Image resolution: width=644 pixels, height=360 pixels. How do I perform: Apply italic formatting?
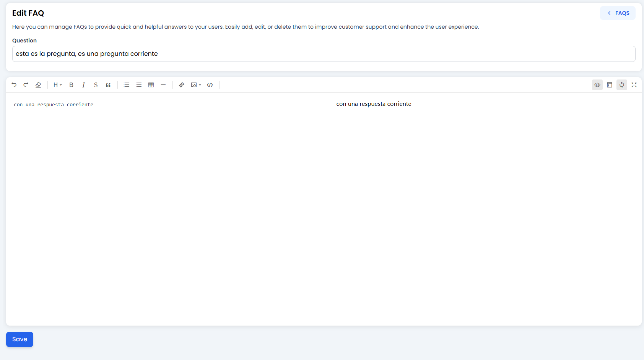click(x=83, y=85)
